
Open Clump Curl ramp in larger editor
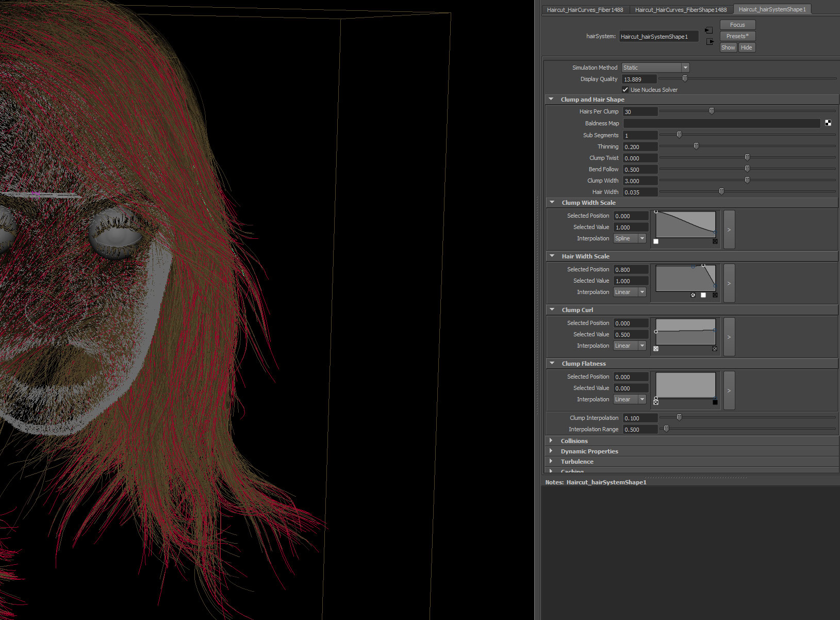(x=729, y=337)
